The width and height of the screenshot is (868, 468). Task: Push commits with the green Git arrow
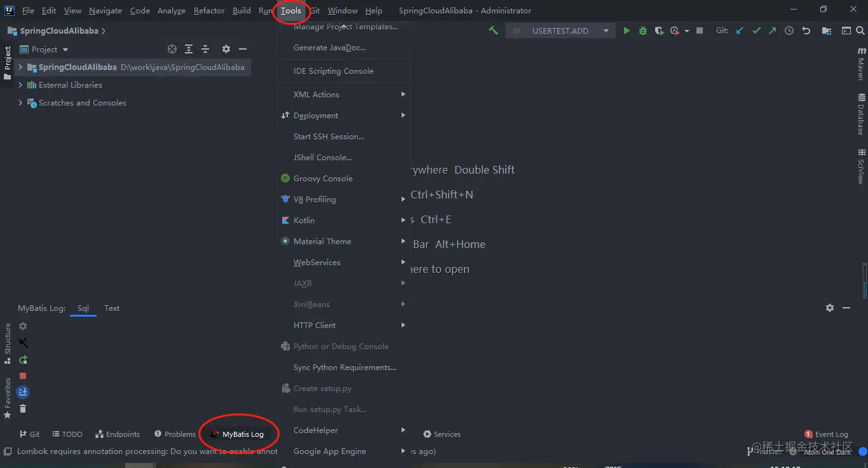(772, 31)
